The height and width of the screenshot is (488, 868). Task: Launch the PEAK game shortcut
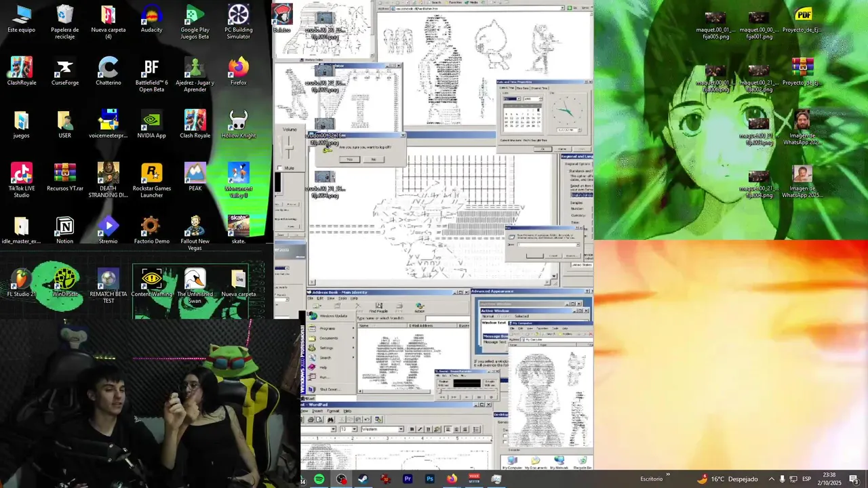pos(195,178)
